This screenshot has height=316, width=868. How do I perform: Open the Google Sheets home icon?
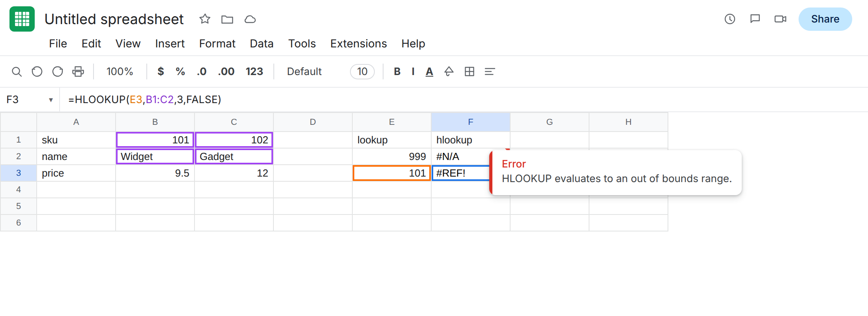coord(22,19)
